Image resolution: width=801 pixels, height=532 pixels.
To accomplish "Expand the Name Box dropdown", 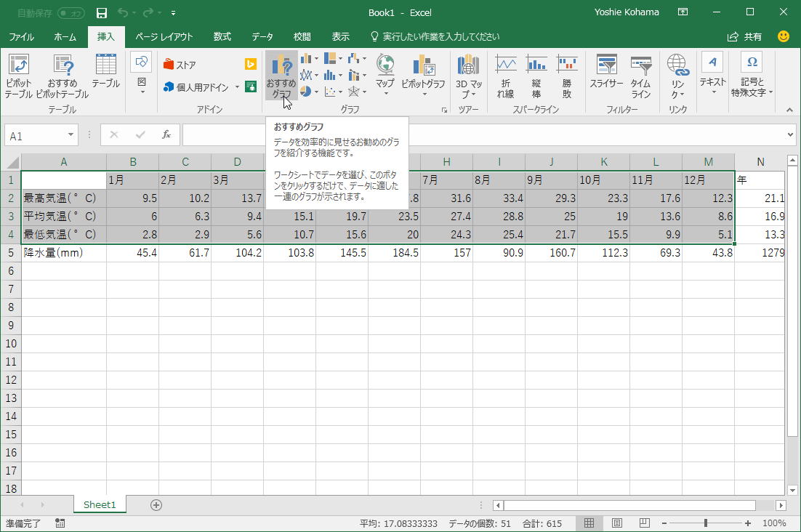I will click(71, 135).
